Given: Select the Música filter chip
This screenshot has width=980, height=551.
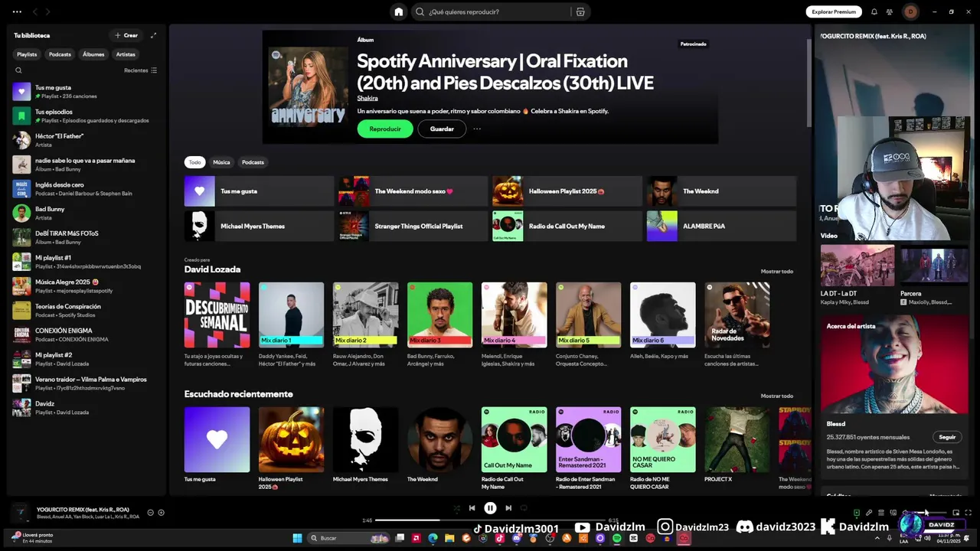Looking at the screenshot, I should coord(221,162).
